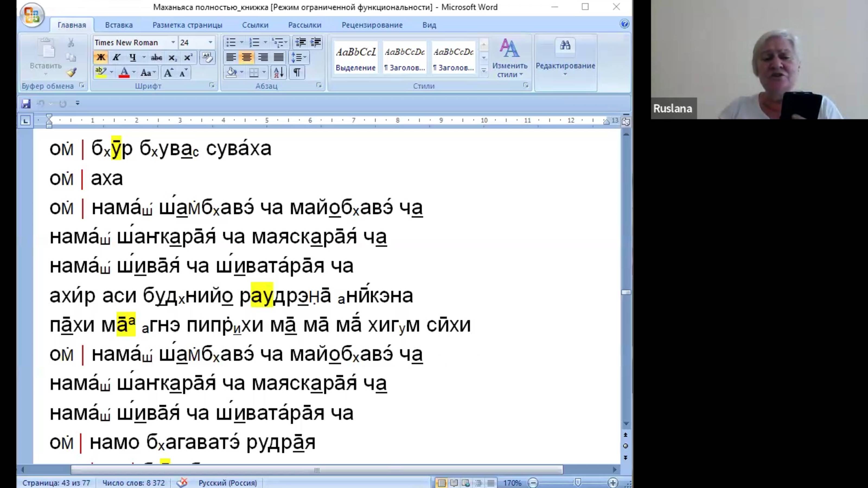Click the Clear Formatting icon
This screenshot has width=868, height=488.
coord(207,58)
